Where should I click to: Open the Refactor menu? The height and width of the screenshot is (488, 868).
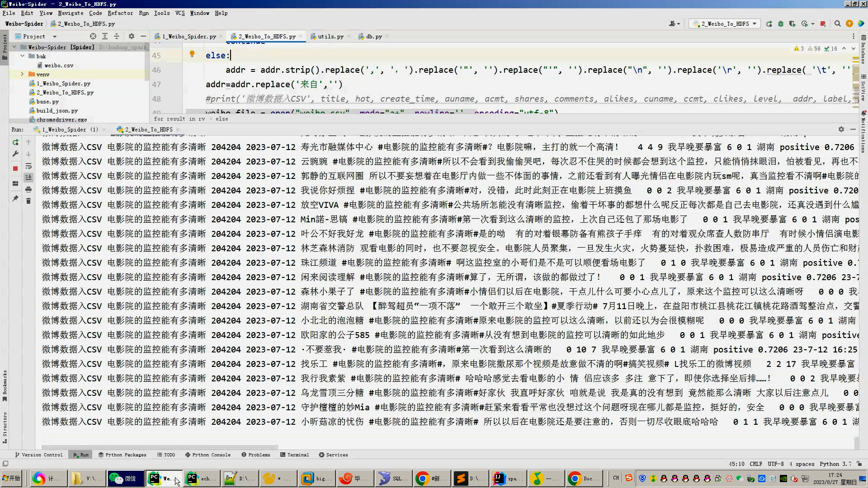pyautogui.click(x=120, y=13)
